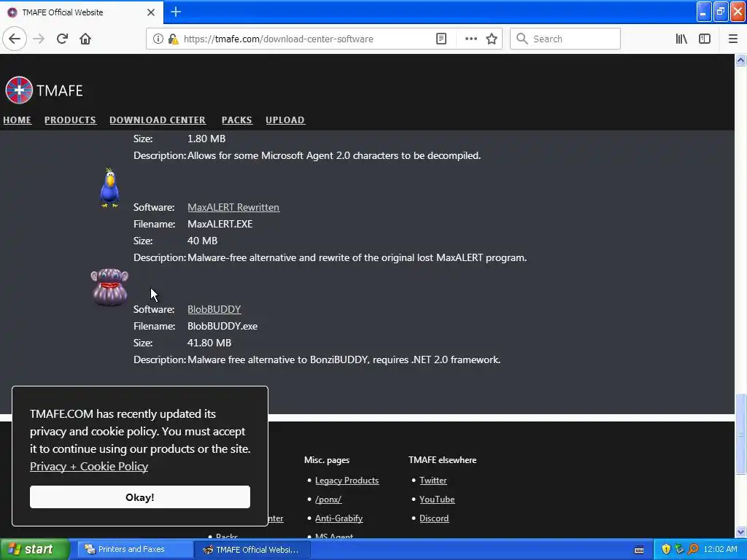This screenshot has height=560, width=747.
Task: Show sidebars icon in toolbar
Action: pyautogui.click(x=705, y=39)
